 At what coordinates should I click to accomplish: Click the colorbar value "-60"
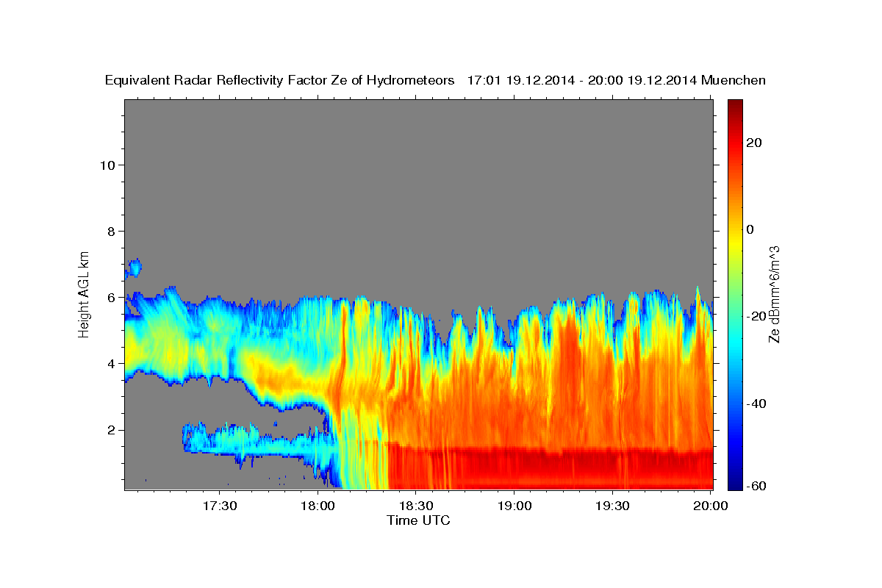[756, 486]
